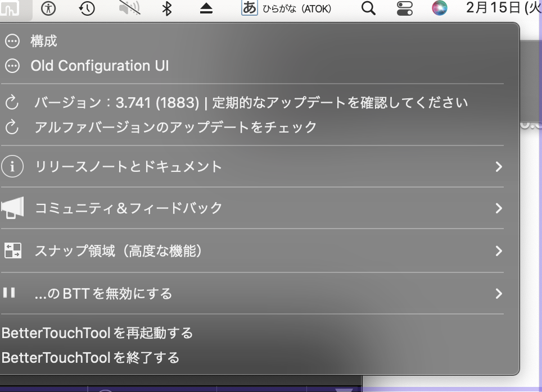Image resolution: width=542 pixels, height=392 pixels.
Task: Open the Bluetooth menu bar icon
Action: pos(167,8)
